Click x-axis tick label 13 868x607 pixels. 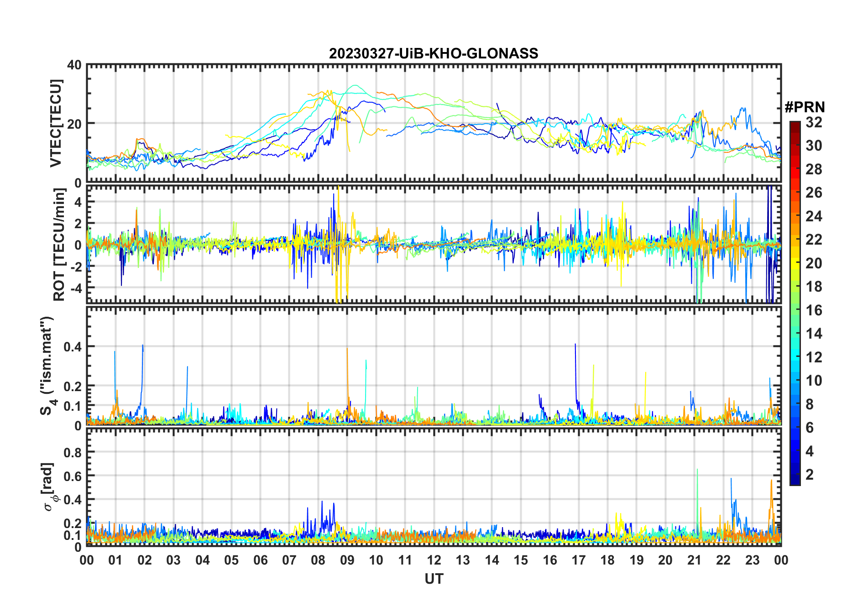[463, 560]
